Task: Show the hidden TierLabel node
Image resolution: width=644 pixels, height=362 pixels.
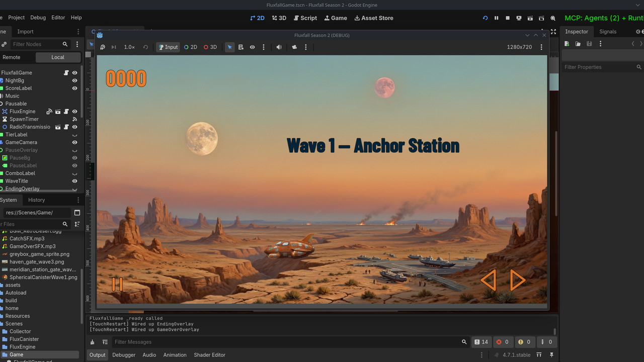Action: [x=74, y=135]
